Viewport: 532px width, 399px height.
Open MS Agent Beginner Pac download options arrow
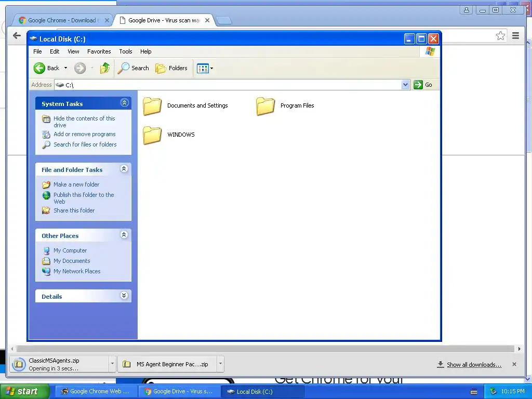coord(220,364)
